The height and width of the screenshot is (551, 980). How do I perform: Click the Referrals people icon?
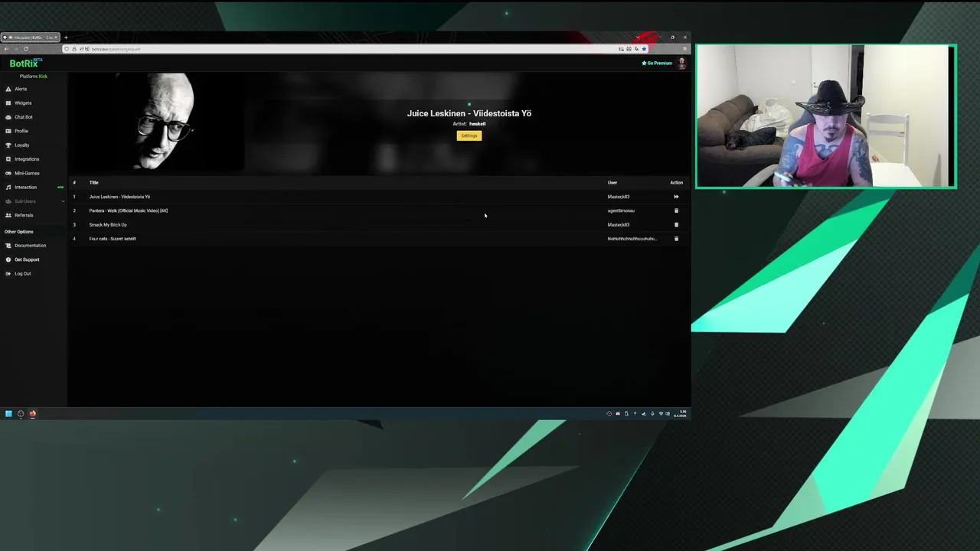coord(8,215)
